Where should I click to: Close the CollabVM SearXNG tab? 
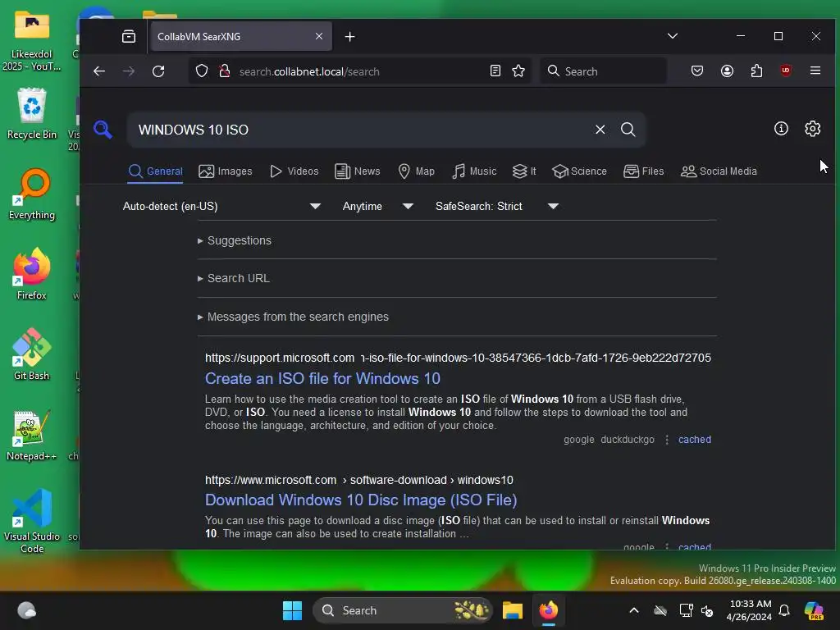319,36
